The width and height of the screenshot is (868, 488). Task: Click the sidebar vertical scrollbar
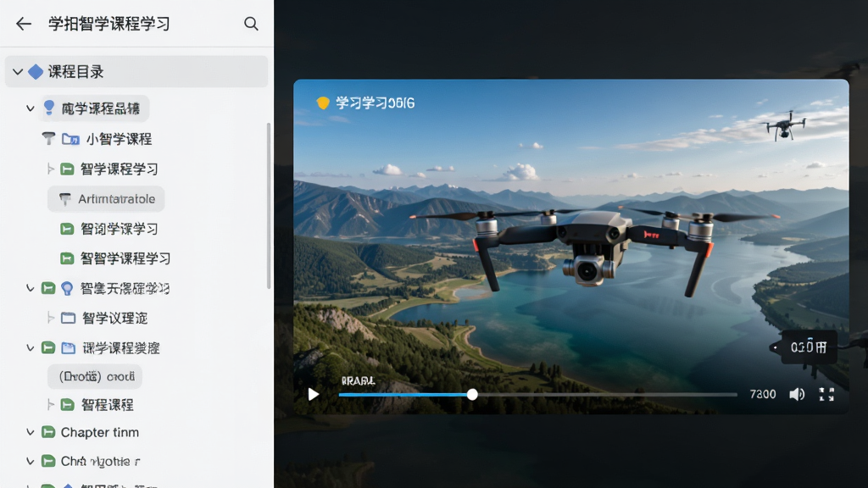pyautogui.click(x=269, y=206)
